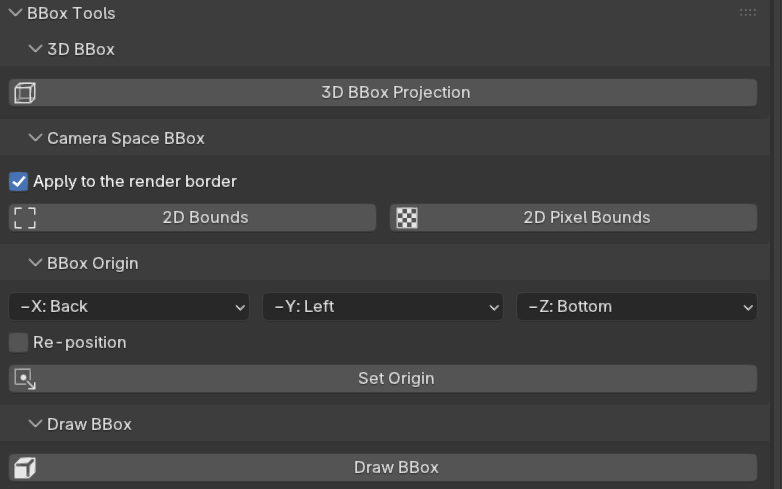Click the BBox Tools panel drag grip dots
This screenshot has width=782, height=489.
pyautogui.click(x=747, y=13)
